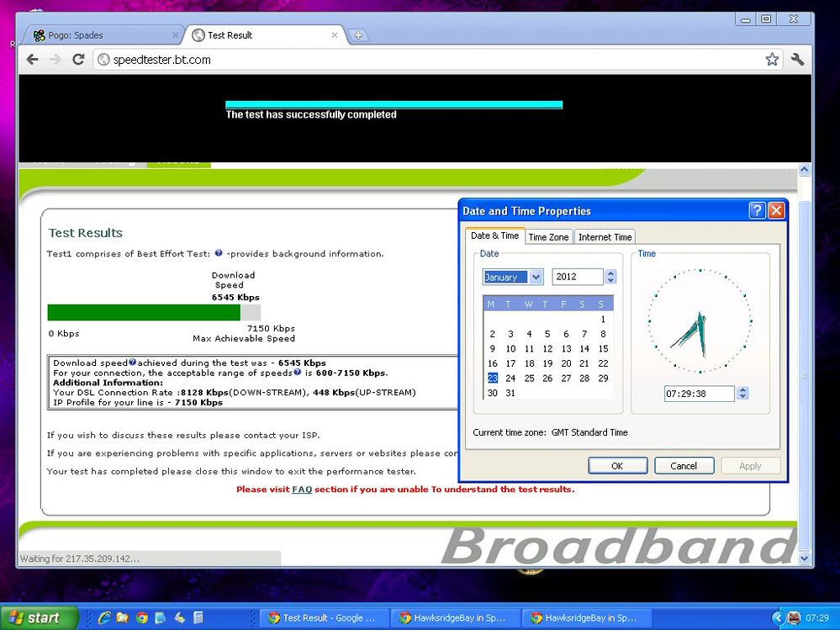This screenshot has width=840, height=630.
Task: Launch Internet Explorer from quick launch
Action: point(104,617)
